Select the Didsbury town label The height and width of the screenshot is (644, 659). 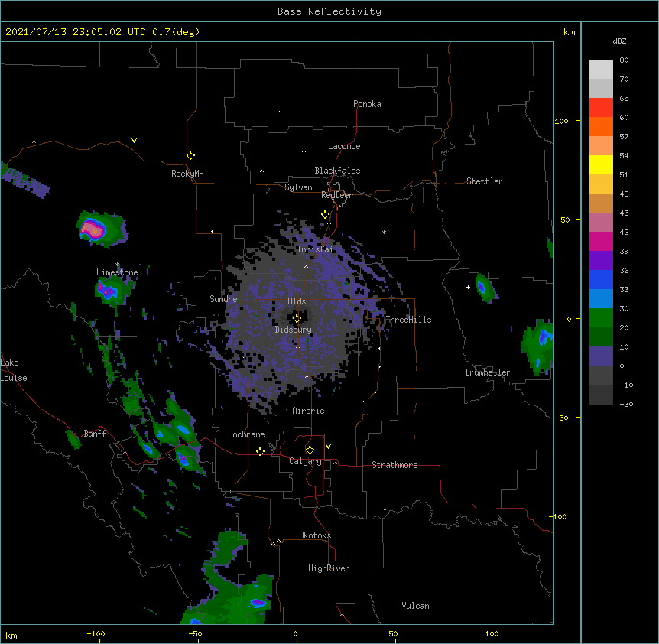point(294,330)
